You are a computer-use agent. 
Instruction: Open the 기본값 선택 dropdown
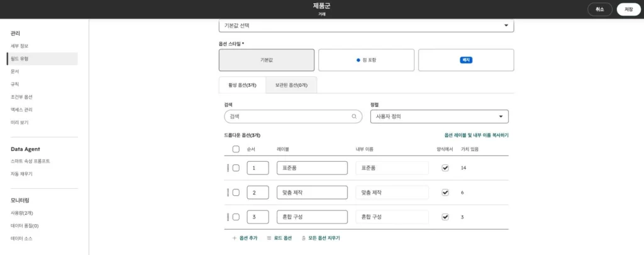click(x=367, y=25)
